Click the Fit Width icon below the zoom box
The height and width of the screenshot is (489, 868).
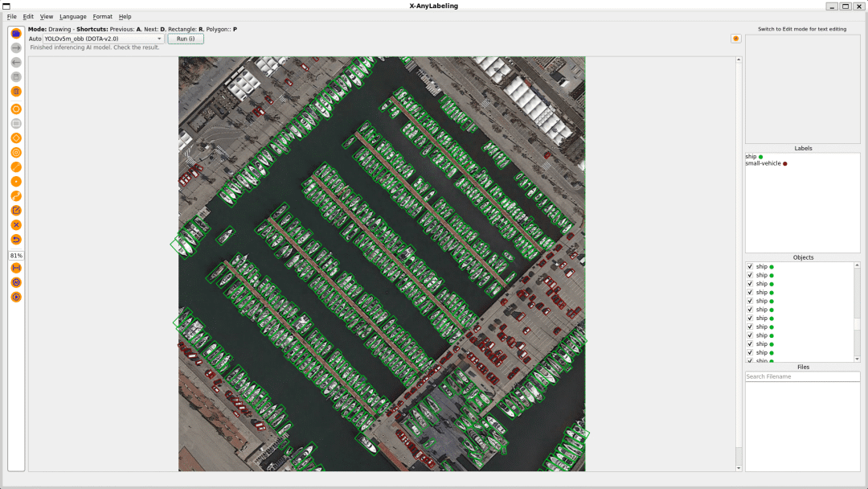16,268
